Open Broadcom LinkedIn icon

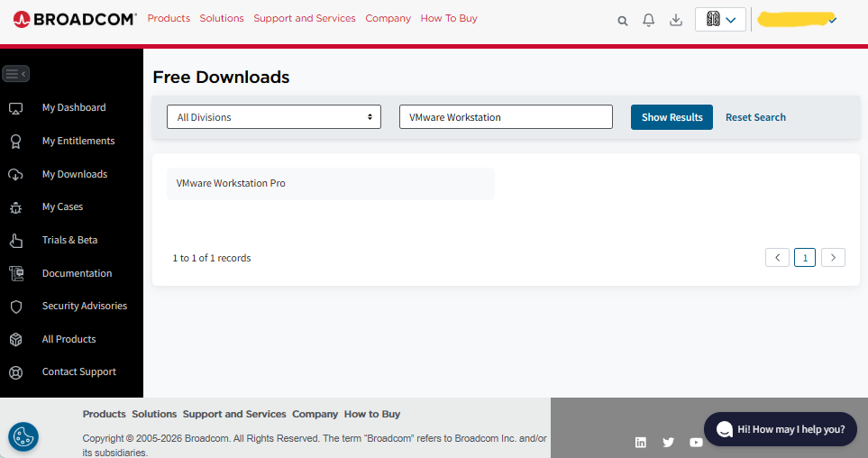tap(641, 442)
